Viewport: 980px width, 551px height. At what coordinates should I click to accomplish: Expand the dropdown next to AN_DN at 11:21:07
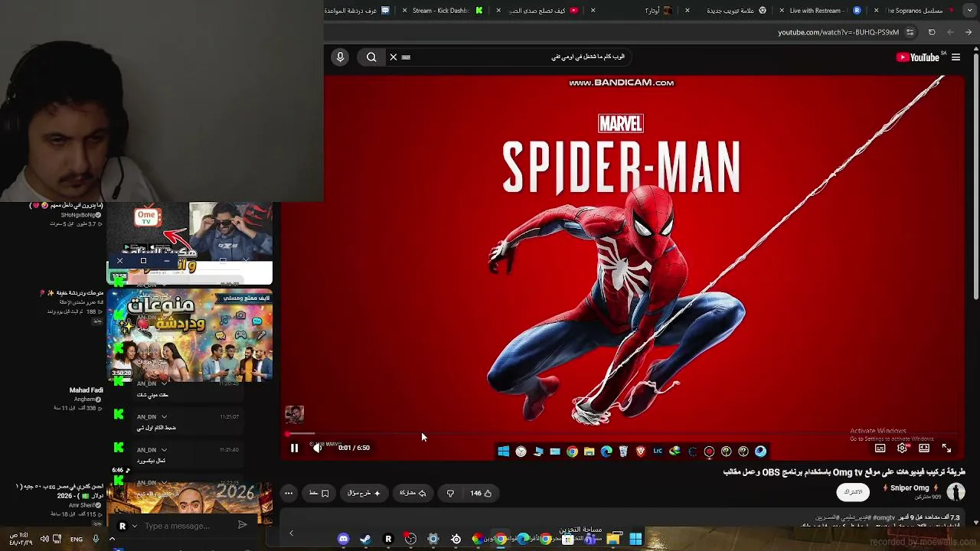tap(164, 417)
